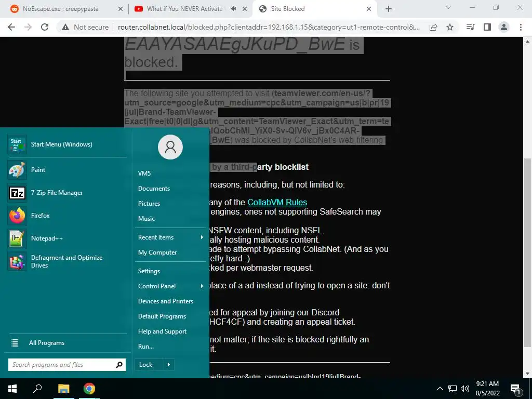Open Start Menu (Windows) entry
The height and width of the screenshot is (399, 532).
point(67,144)
